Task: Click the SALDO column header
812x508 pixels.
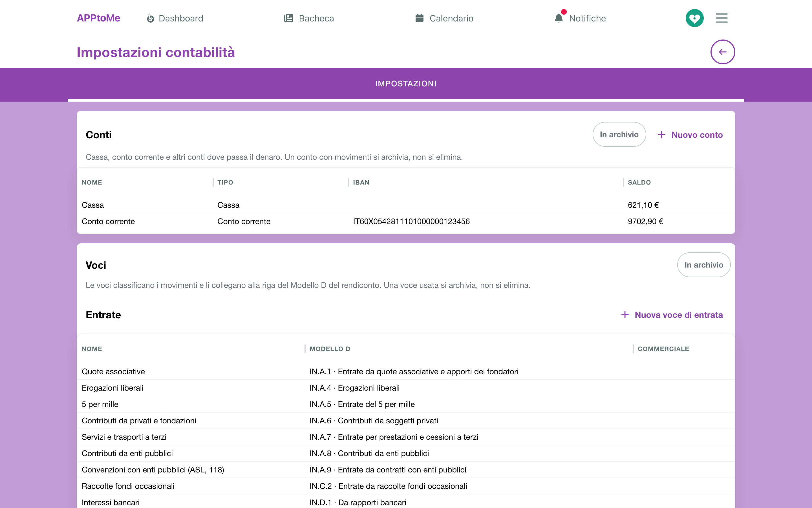Action: pos(639,182)
